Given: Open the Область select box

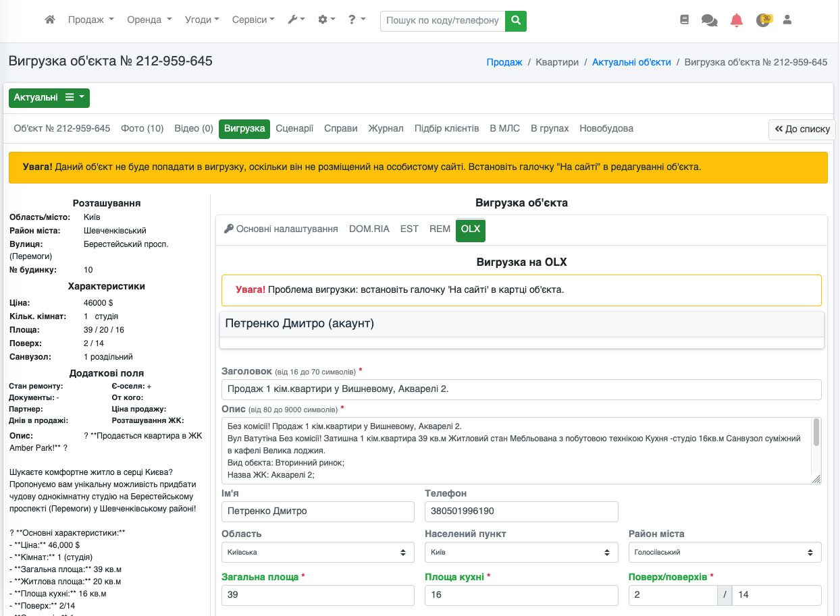Looking at the screenshot, I should (x=317, y=552).
